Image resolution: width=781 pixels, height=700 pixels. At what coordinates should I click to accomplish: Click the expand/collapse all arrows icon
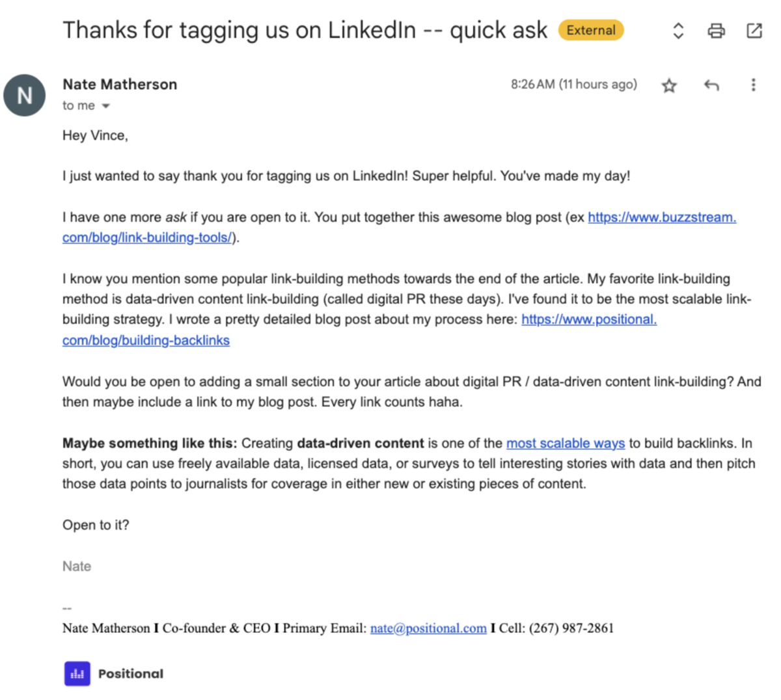[678, 31]
